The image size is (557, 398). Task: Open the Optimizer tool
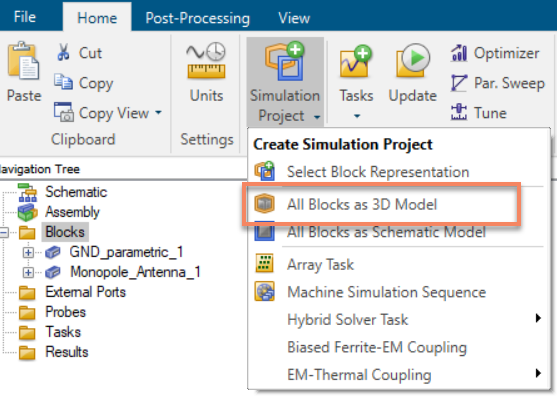[495, 53]
